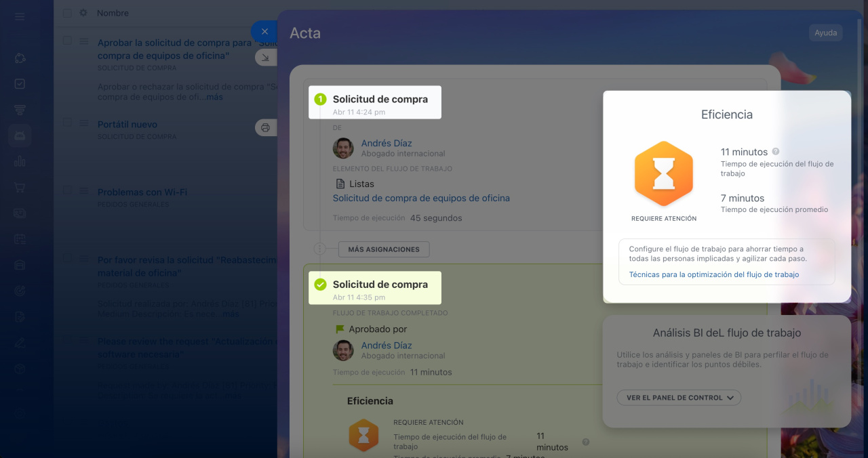
Task: Check the Aprobar la solicitud de compra row
Action: coord(67,41)
